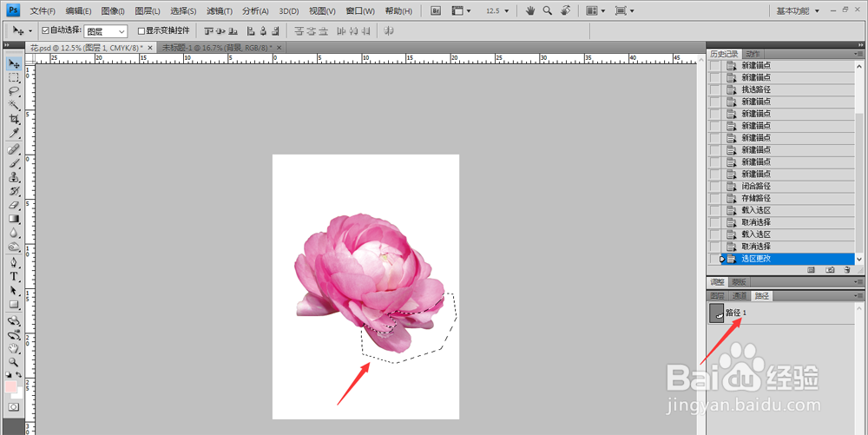Enable Show Transform Controls checkbox
Screen dimensions: 868x435
141,31
